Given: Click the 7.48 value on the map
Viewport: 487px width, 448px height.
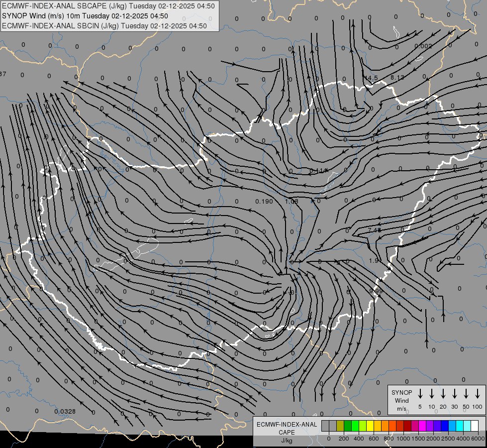Looking at the screenshot, I should (374, 230).
